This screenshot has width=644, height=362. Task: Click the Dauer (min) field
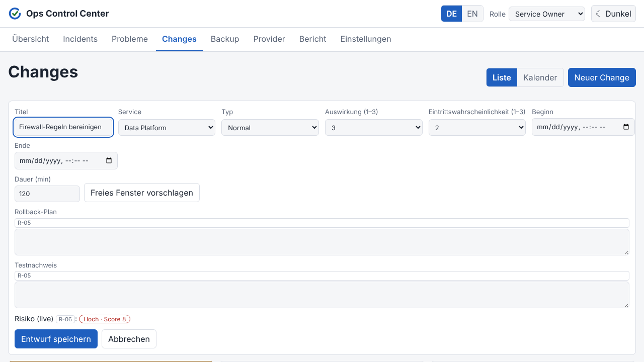(x=47, y=194)
